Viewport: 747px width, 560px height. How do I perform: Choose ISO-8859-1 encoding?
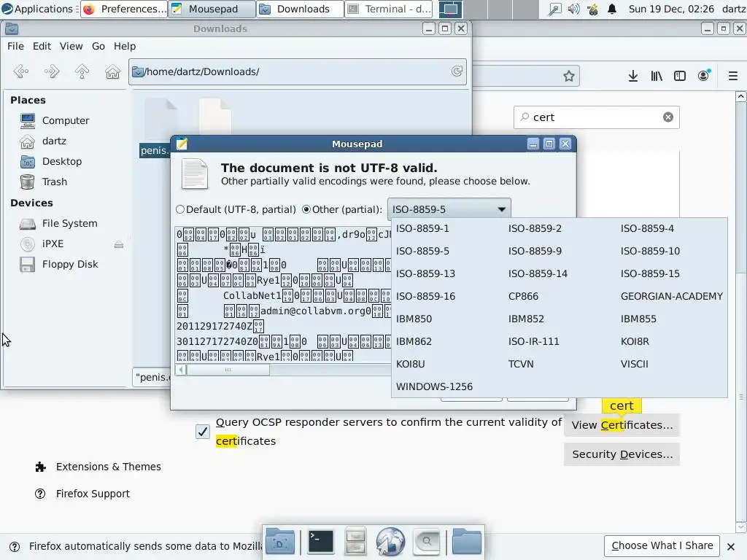[x=422, y=228]
